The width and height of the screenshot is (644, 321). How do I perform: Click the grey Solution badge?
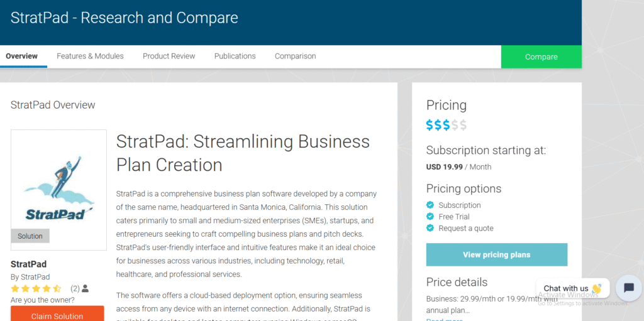(x=30, y=236)
